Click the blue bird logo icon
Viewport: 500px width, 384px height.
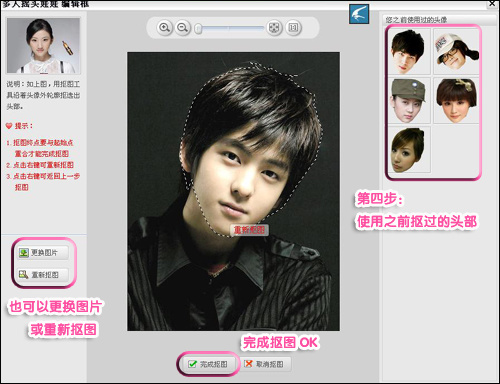[359, 14]
